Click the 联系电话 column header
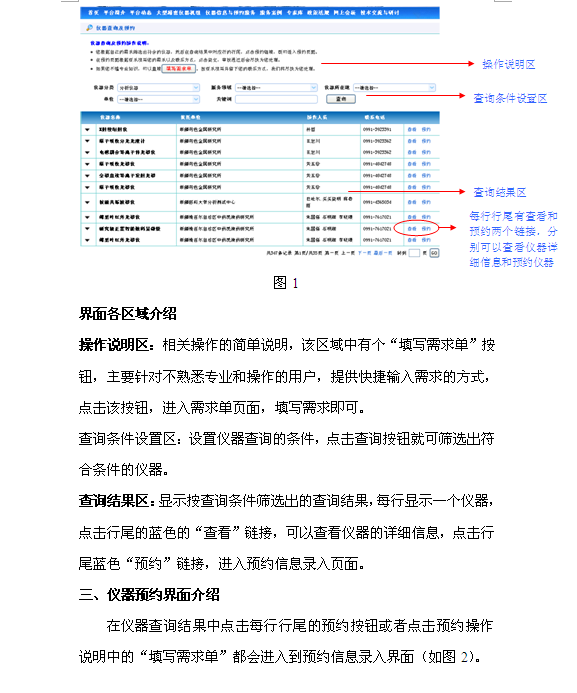The height and width of the screenshot is (693, 577). pyautogui.click(x=374, y=117)
